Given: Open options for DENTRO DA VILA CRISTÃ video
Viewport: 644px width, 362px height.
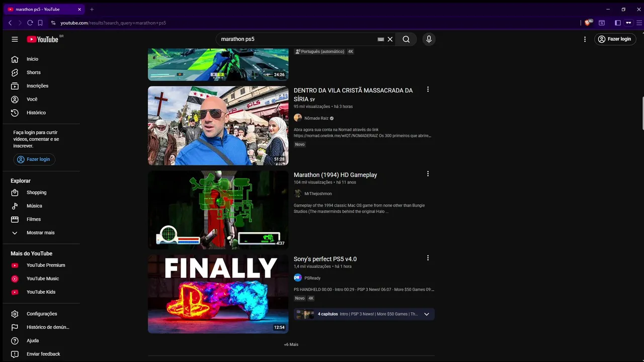Looking at the screenshot, I should [x=428, y=89].
